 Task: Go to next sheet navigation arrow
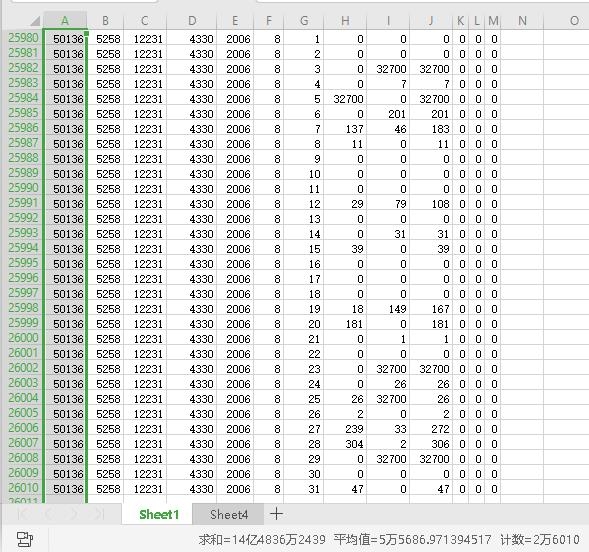pyautogui.click(x=74, y=514)
